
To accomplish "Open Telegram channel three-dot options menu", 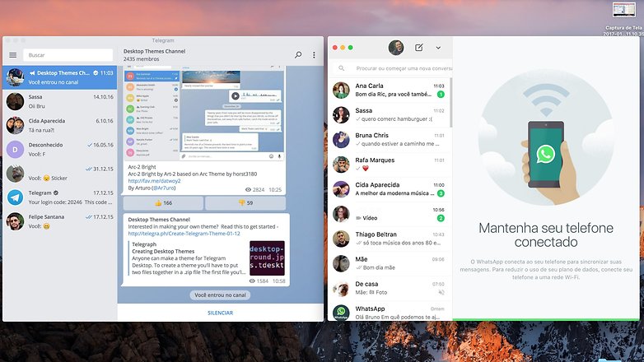I will (314, 54).
